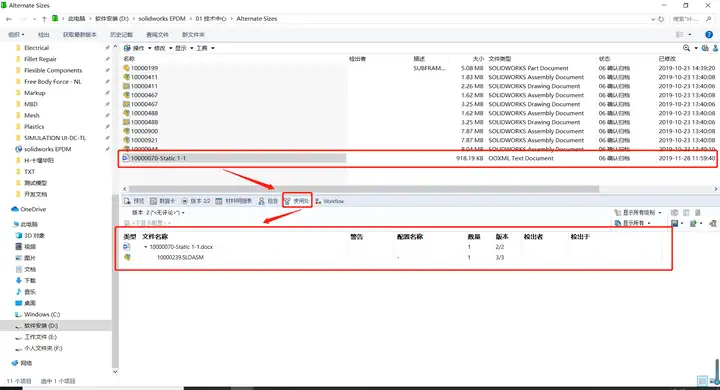Image resolution: width=720 pixels, height=390 pixels.
Task: Click the magnifier search icon in EPDM toolbar
Action: click(686, 48)
